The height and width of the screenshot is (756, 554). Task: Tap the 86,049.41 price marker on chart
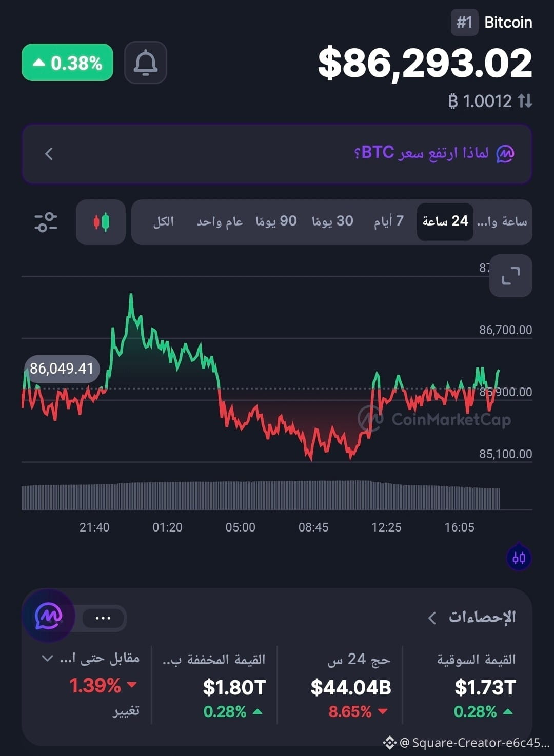coord(62,369)
